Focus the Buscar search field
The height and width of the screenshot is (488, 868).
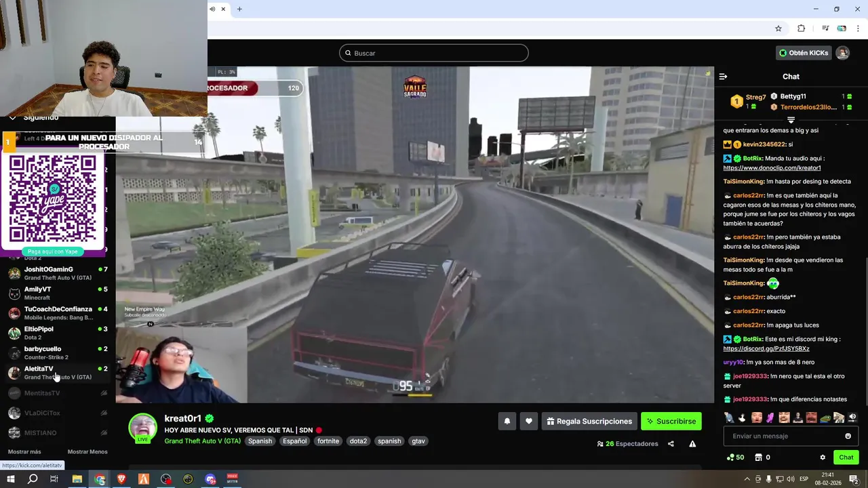(x=434, y=53)
